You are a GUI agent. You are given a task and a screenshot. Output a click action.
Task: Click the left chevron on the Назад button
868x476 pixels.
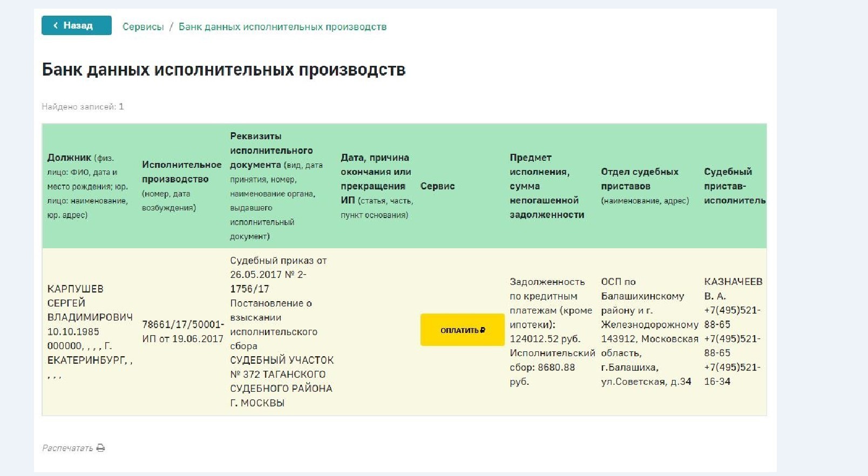coord(56,25)
